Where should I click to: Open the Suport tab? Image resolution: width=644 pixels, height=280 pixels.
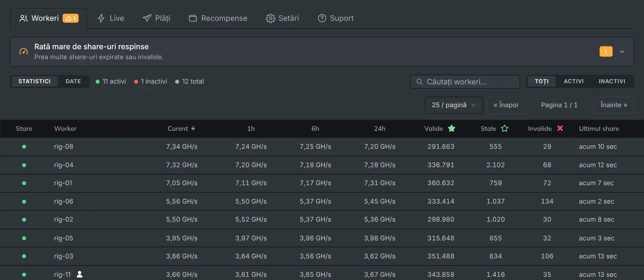click(336, 18)
